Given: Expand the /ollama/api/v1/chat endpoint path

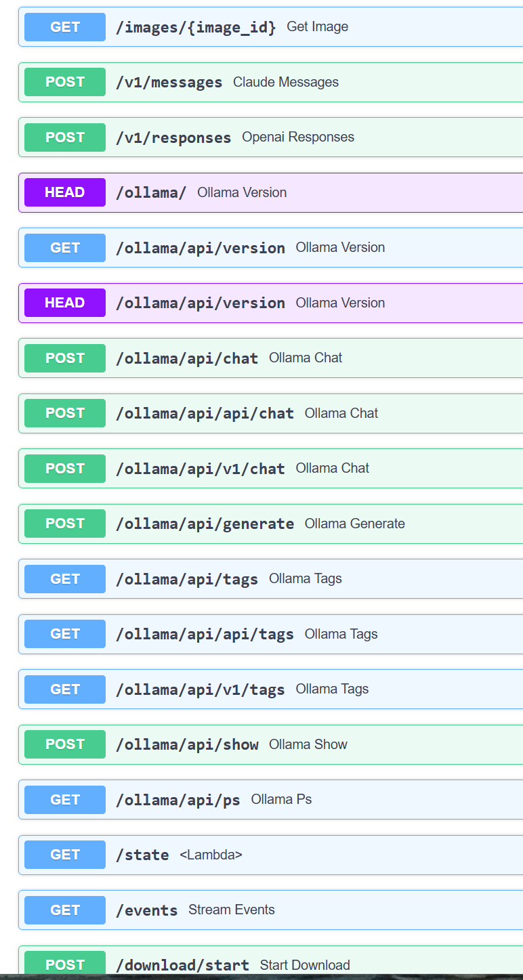Looking at the screenshot, I should tap(201, 469).
